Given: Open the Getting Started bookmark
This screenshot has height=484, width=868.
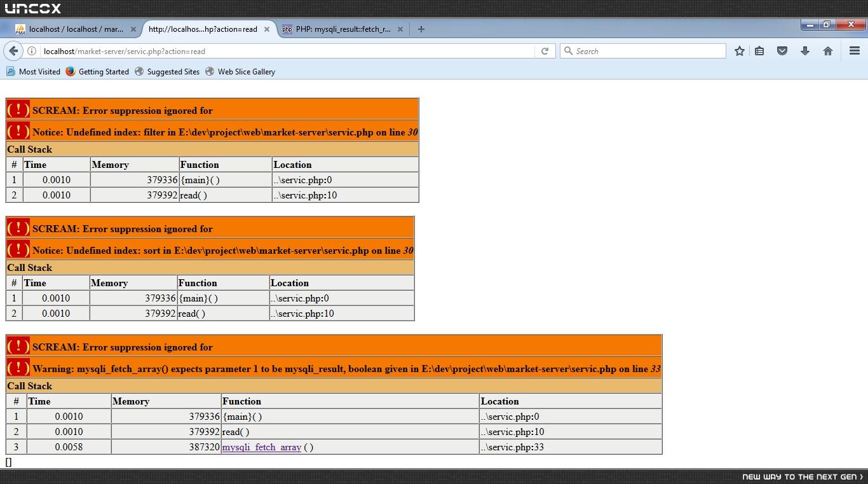Looking at the screenshot, I should pyautogui.click(x=97, y=71).
